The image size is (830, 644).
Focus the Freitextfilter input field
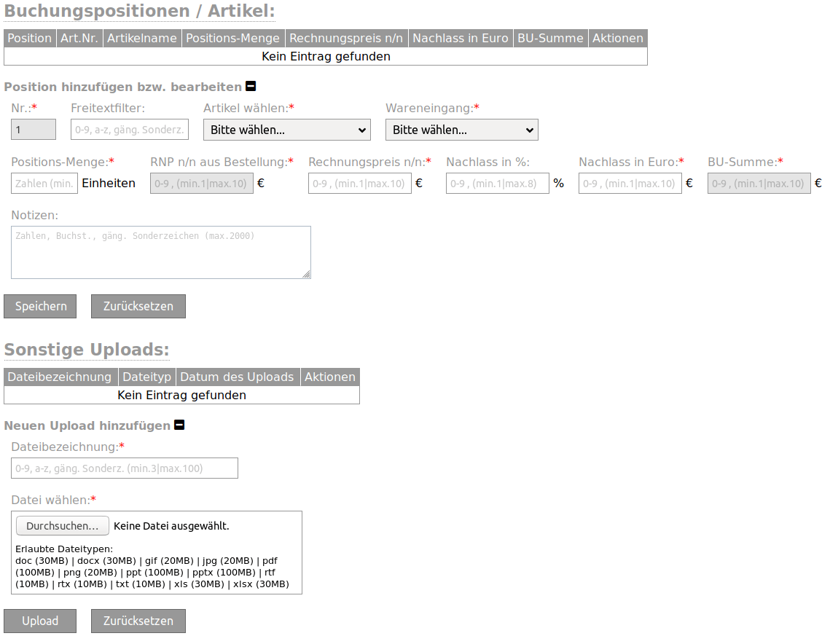[x=130, y=130]
